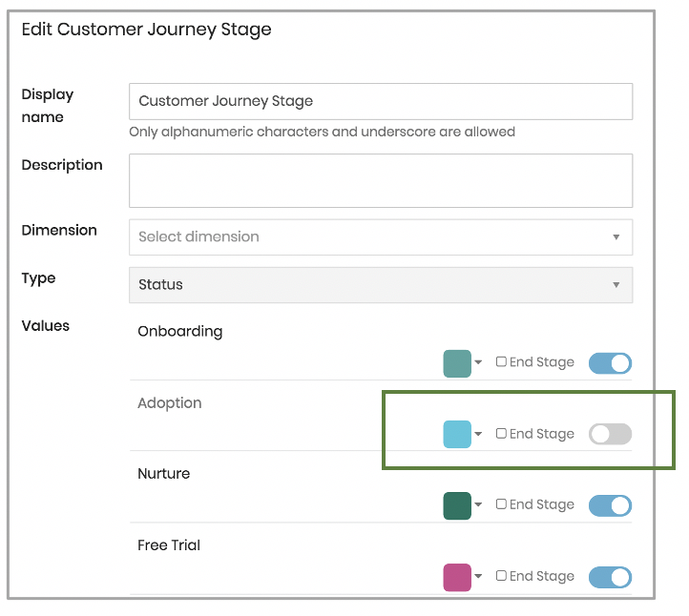Click into the Description text area

[381, 180]
